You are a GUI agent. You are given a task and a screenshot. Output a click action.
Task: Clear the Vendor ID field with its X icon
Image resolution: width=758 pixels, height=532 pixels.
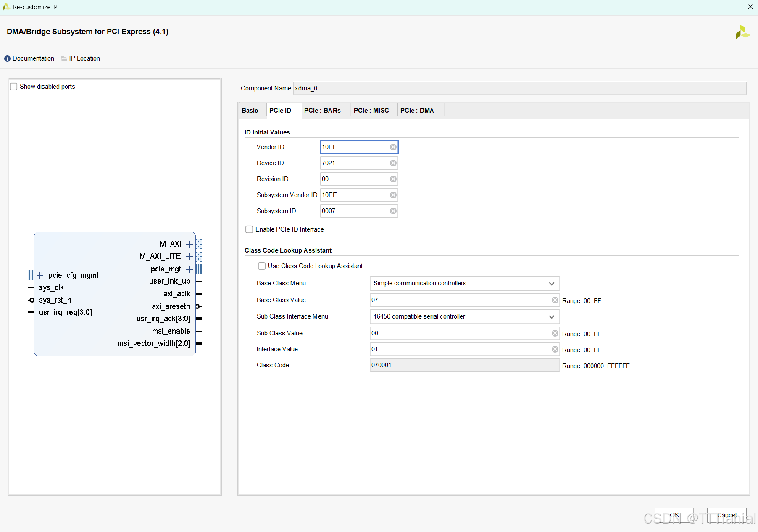(x=393, y=147)
